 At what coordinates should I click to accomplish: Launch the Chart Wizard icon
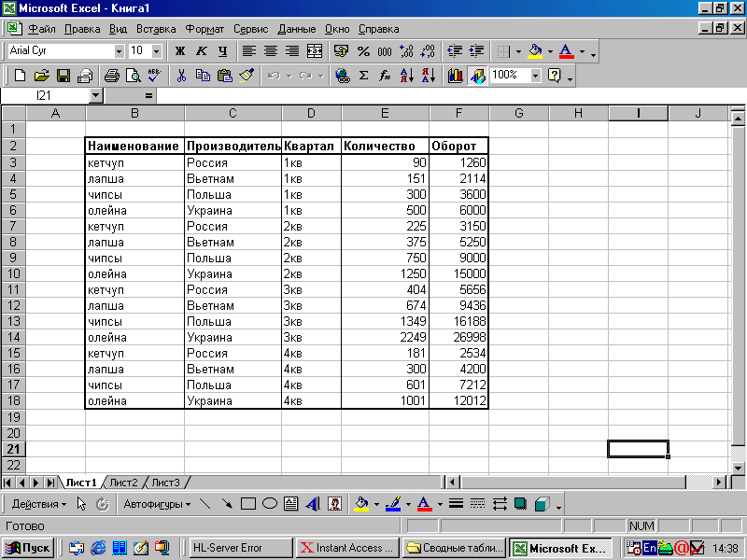[455, 76]
